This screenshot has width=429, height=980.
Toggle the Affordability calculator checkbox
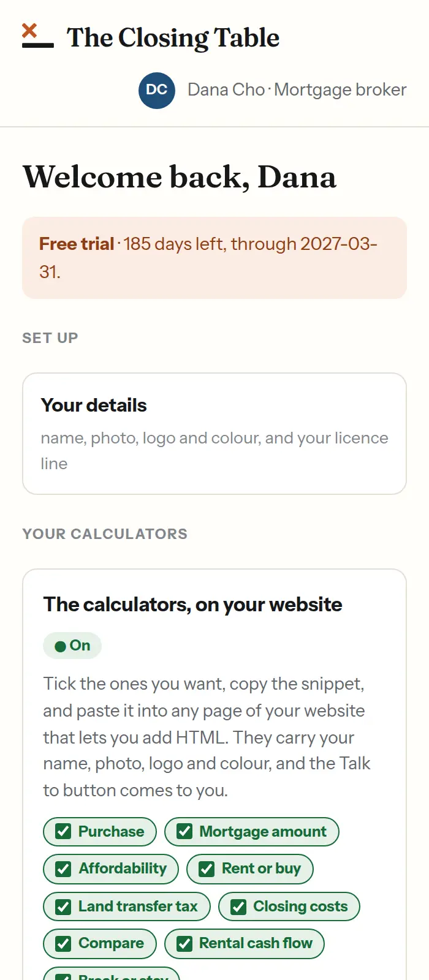[x=63, y=869]
